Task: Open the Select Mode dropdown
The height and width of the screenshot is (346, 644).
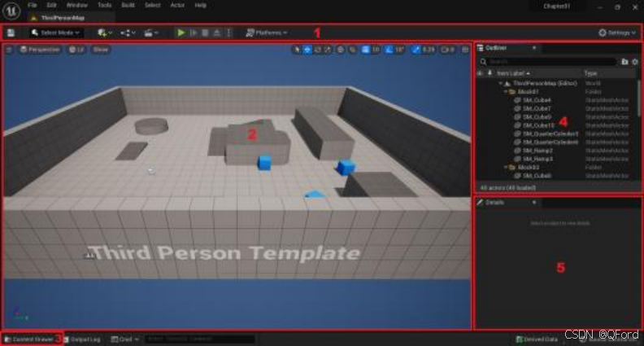Action: (56, 33)
